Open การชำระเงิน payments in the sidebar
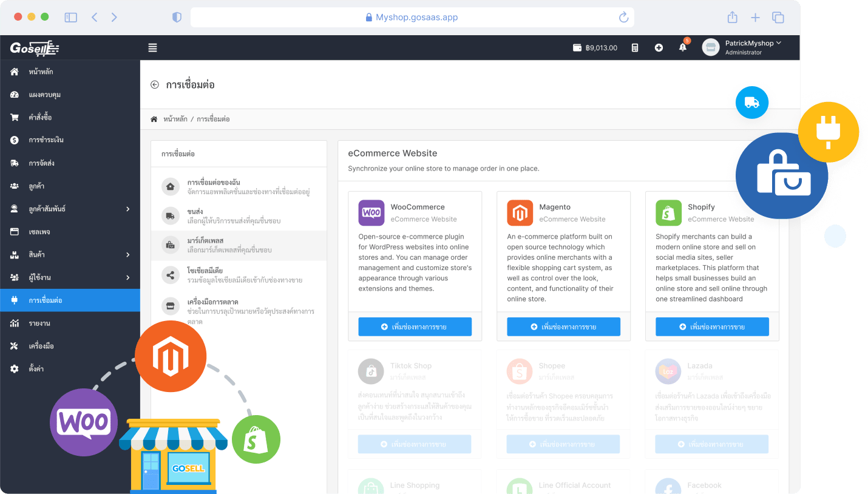Screen dimensions: 868x494 (70, 140)
